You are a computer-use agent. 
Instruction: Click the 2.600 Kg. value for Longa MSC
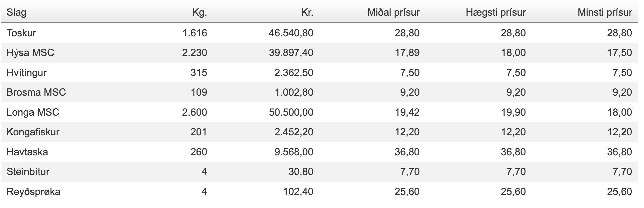pyautogui.click(x=195, y=112)
